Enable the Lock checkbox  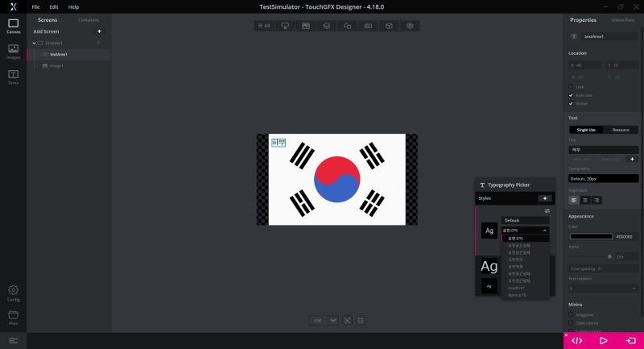[572, 86]
